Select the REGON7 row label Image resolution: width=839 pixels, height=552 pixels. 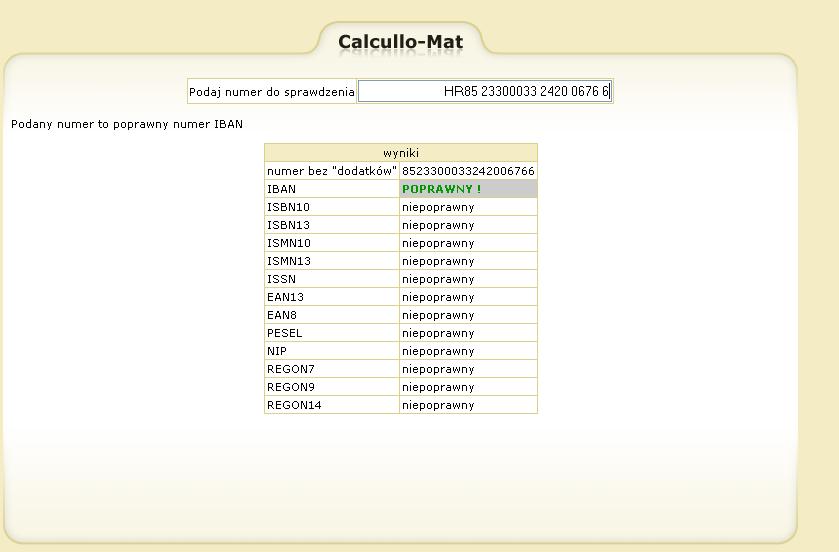click(x=291, y=369)
